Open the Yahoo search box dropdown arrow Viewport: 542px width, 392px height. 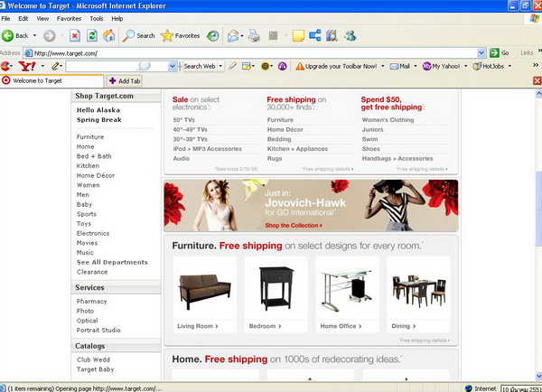coord(173,66)
